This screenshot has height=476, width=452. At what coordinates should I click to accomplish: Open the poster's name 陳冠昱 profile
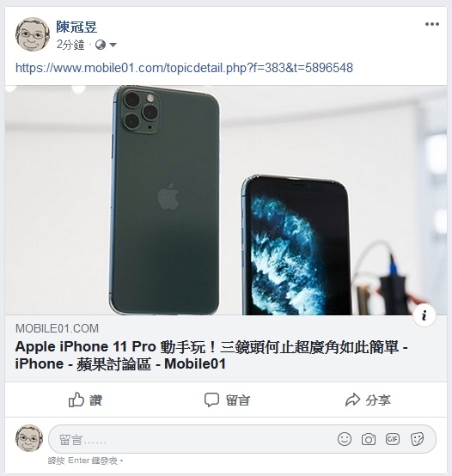(76, 27)
